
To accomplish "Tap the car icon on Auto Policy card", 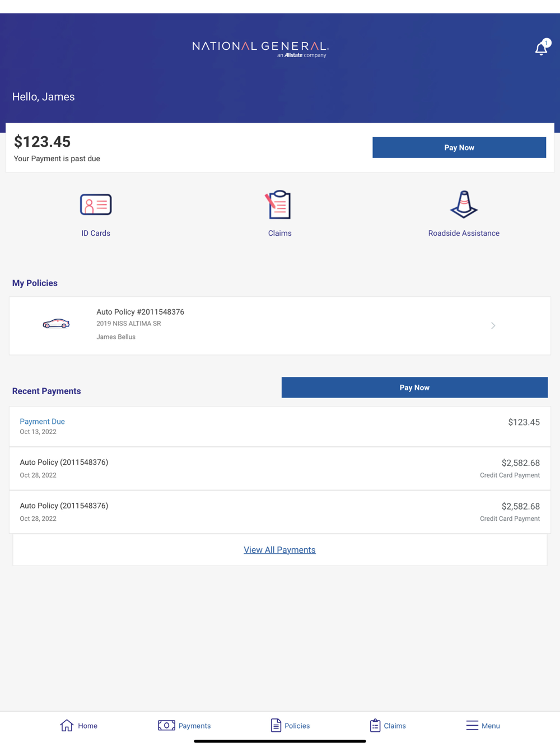I will pos(56,324).
